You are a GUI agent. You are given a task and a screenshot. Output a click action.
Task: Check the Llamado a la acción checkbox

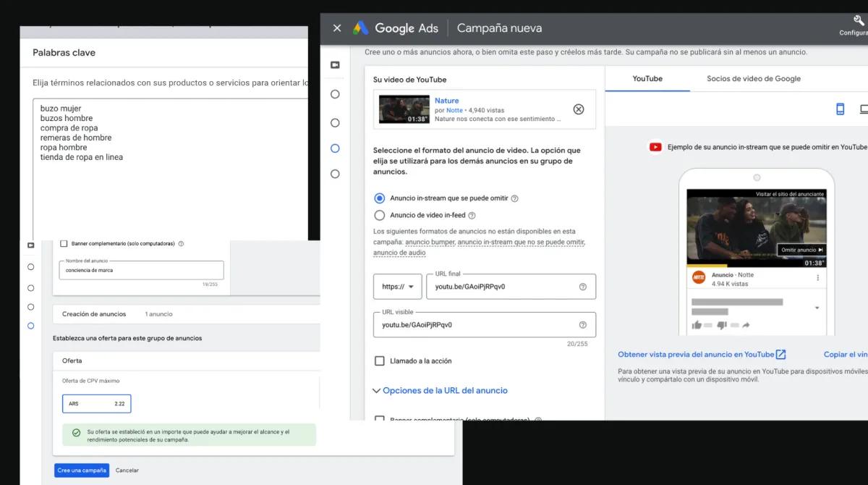pyautogui.click(x=380, y=360)
